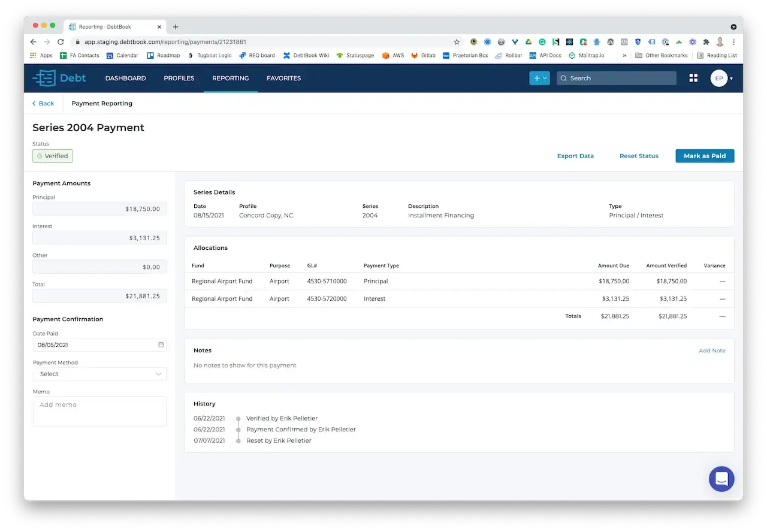Open Apps bookmark shortcut
Screen dimensions: 767x532
(41, 55)
